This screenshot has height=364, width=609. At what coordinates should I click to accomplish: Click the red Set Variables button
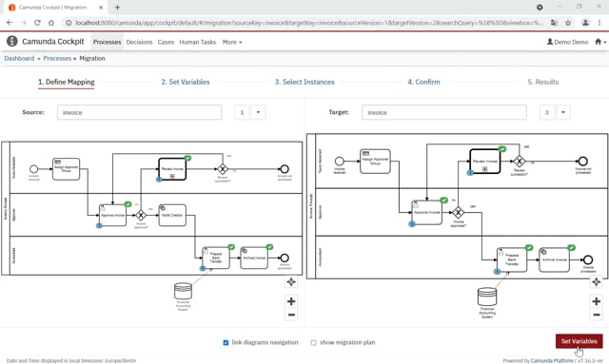[580, 341]
